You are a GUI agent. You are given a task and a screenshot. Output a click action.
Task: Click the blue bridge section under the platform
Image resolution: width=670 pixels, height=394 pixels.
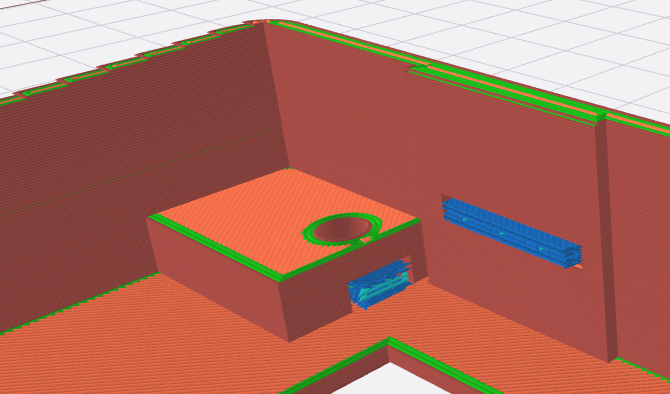(x=380, y=285)
